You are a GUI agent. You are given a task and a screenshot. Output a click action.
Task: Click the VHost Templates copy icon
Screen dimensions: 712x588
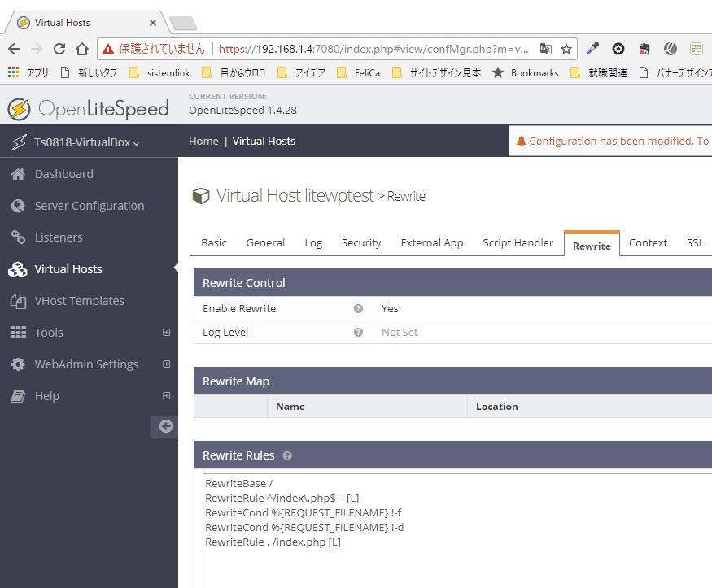[x=18, y=301]
